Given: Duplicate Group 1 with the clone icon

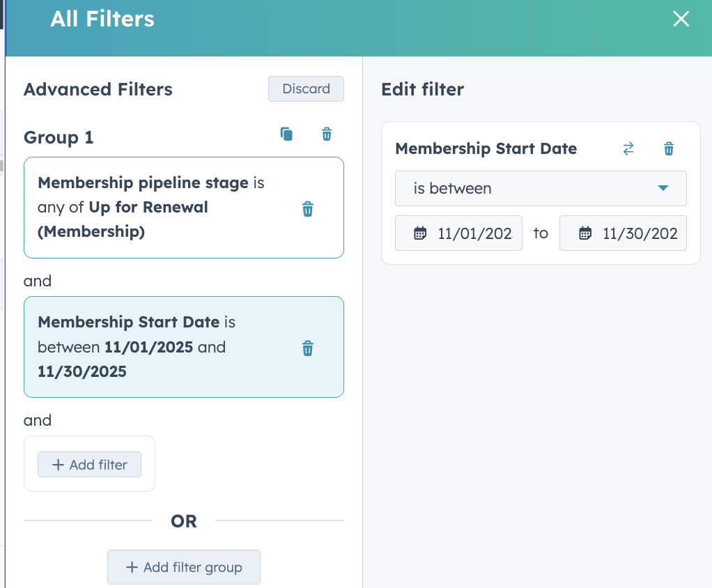Looking at the screenshot, I should (286, 134).
